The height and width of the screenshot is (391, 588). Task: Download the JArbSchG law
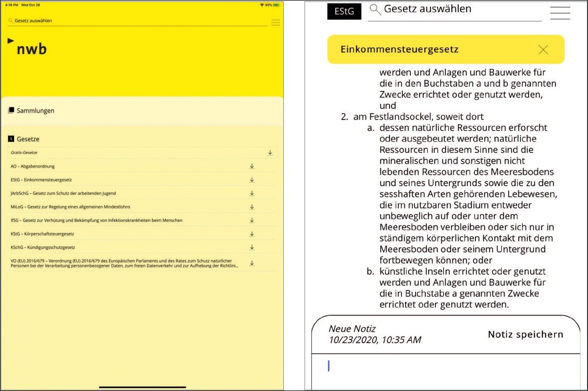(x=252, y=193)
